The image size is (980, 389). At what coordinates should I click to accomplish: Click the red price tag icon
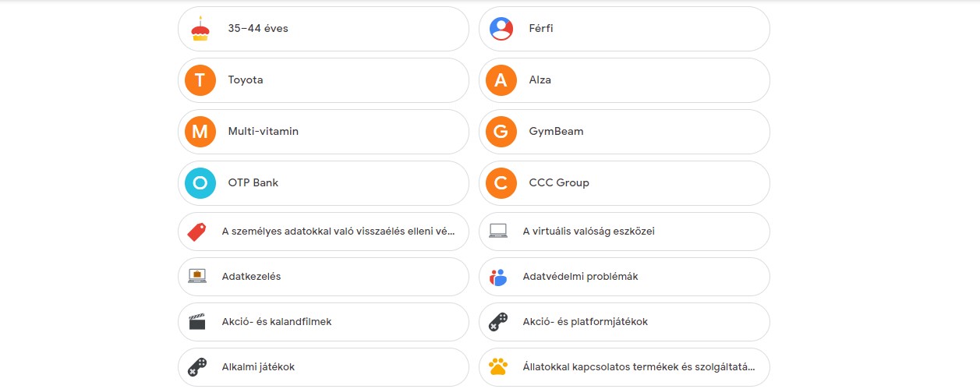197,232
